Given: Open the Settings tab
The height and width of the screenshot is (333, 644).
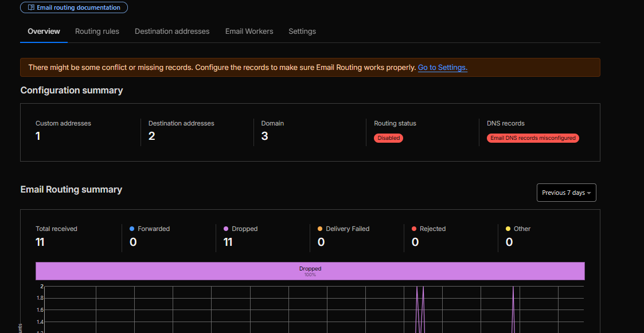Looking at the screenshot, I should 302,31.
